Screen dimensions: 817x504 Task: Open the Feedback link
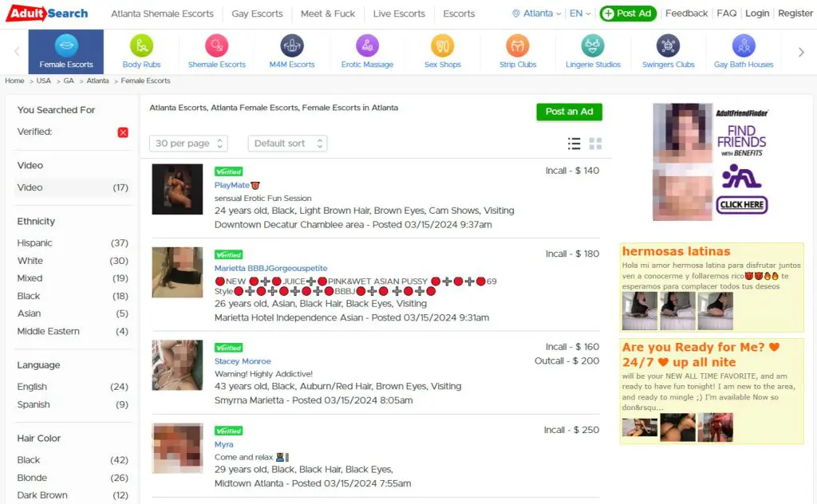tap(686, 14)
